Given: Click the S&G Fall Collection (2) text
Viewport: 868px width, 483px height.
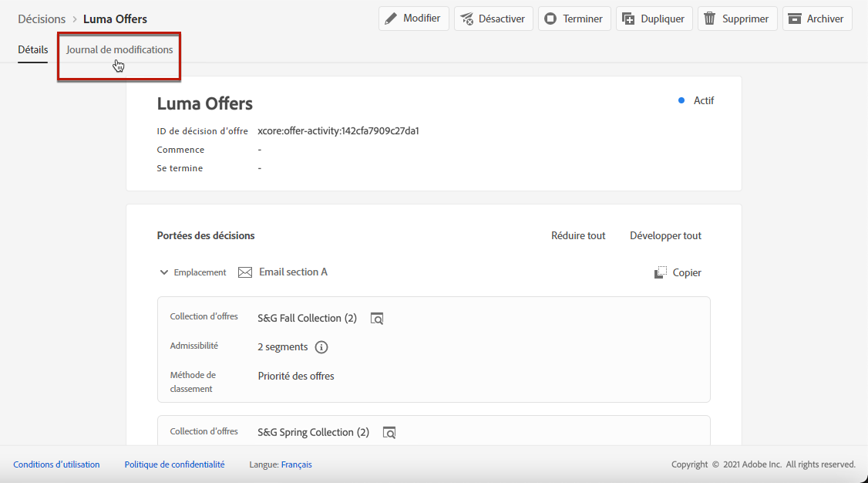Looking at the screenshot, I should pyautogui.click(x=308, y=318).
